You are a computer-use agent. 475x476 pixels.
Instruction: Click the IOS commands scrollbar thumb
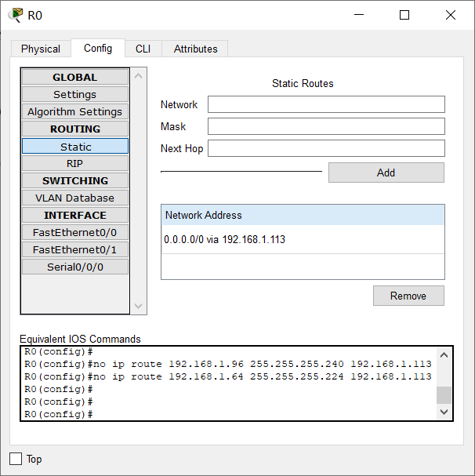click(x=444, y=395)
